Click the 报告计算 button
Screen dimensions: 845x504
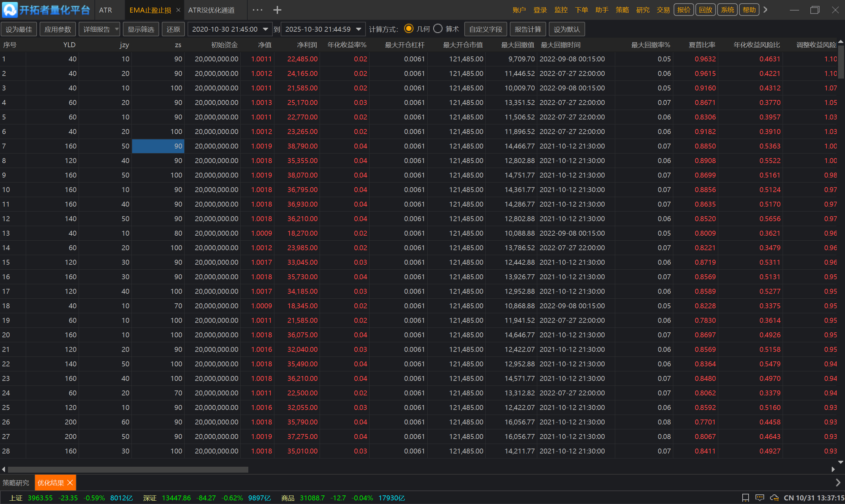click(528, 29)
